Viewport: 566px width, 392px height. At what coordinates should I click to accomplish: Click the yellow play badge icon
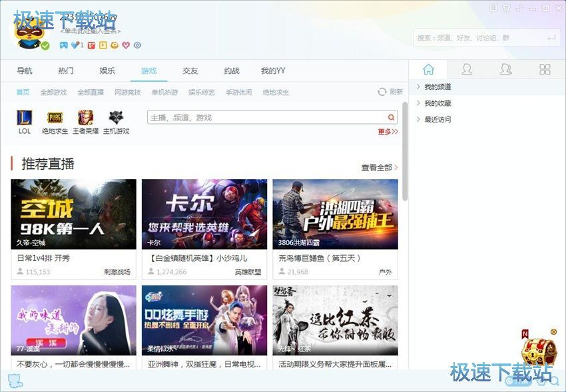tap(103, 45)
